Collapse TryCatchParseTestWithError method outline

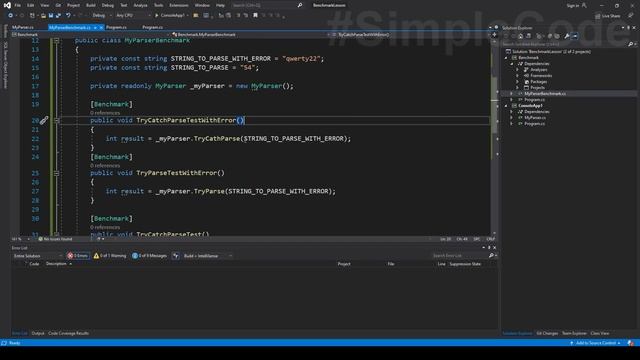tap(57, 120)
